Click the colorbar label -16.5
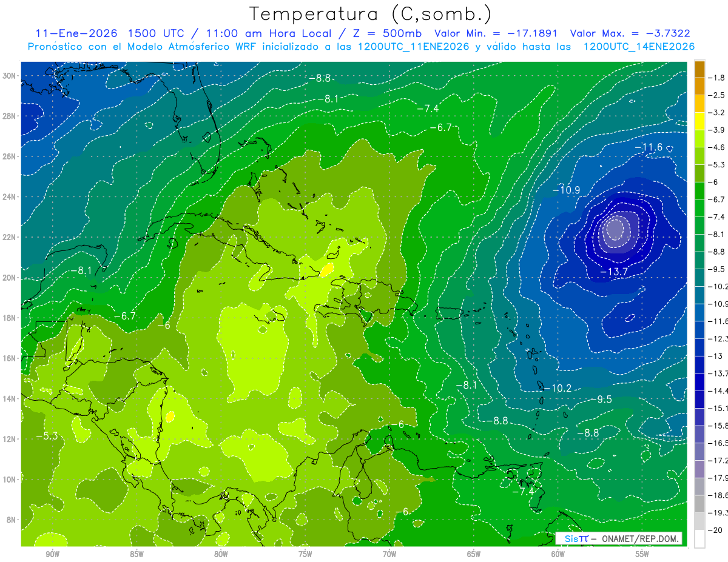 719,443
